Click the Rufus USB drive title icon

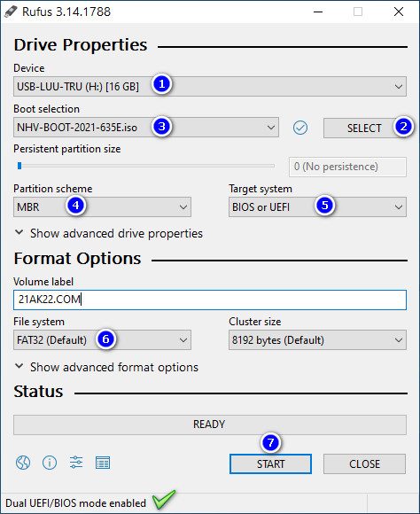[x=11, y=12]
